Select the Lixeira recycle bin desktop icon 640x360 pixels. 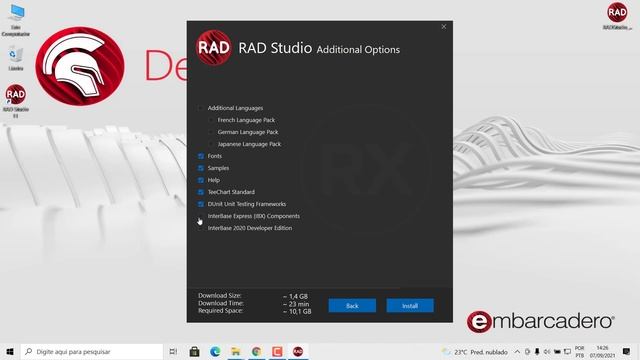[16, 58]
